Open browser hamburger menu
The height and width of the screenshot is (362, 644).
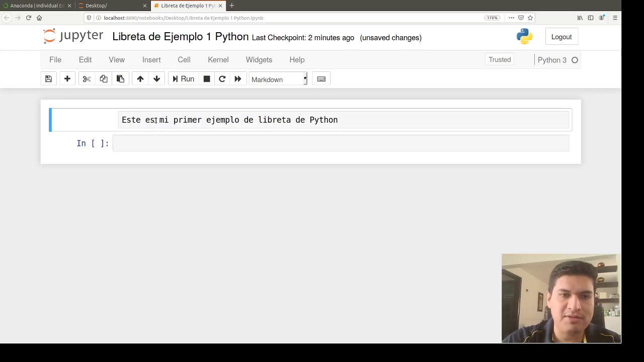615,18
